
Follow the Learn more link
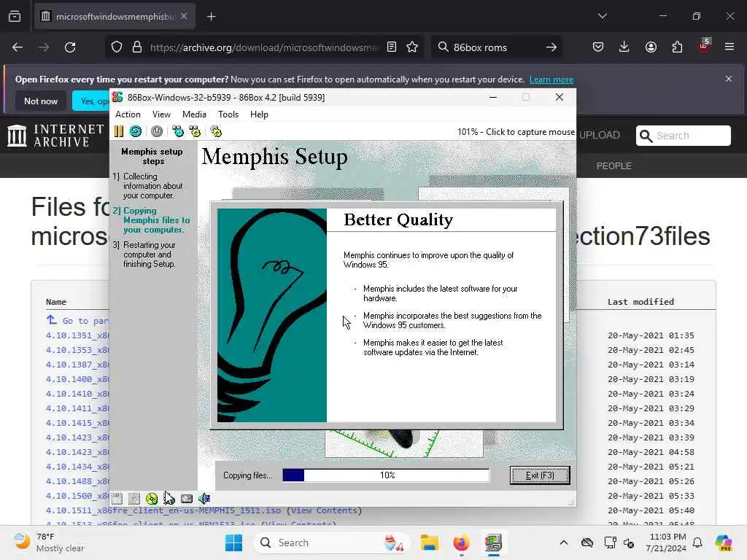(551, 79)
